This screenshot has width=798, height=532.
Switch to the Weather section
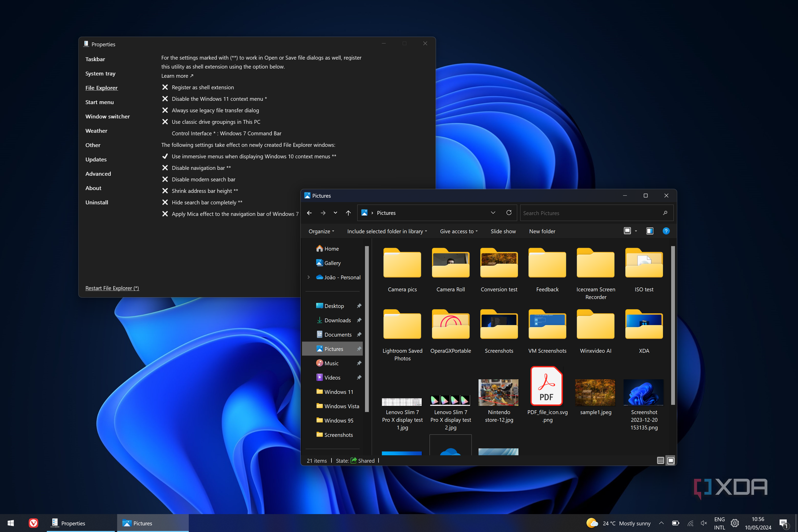(96, 131)
